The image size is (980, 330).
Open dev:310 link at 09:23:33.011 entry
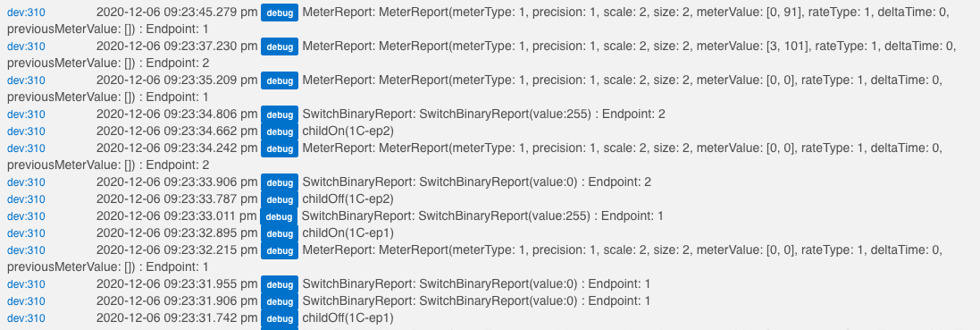tap(26, 216)
